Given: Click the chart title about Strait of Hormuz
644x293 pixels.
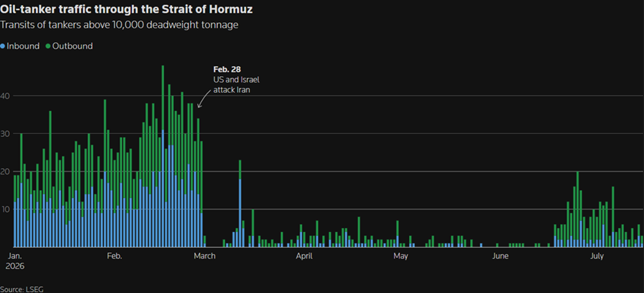Looking at the screenshot, I should (126, 10).
